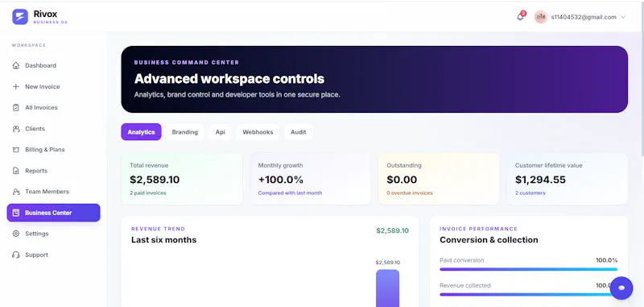
Task: Switch to the Audit tab
Action: pyautogui.click(x=298, y=132)
